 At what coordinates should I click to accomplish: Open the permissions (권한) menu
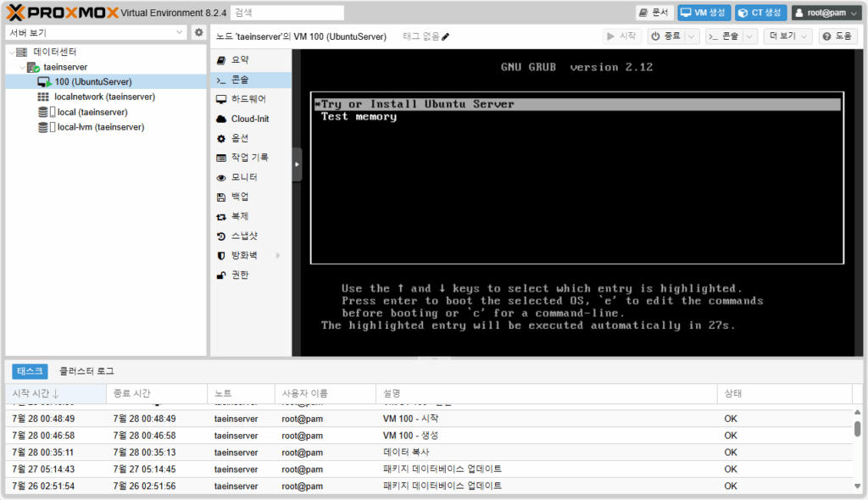tap(251, 275)
